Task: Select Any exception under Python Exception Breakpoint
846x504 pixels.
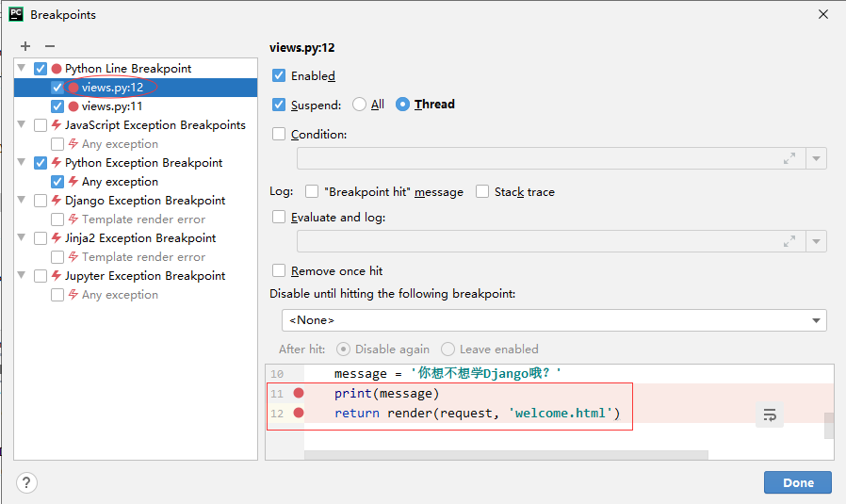Action: [x=120, y=182]
